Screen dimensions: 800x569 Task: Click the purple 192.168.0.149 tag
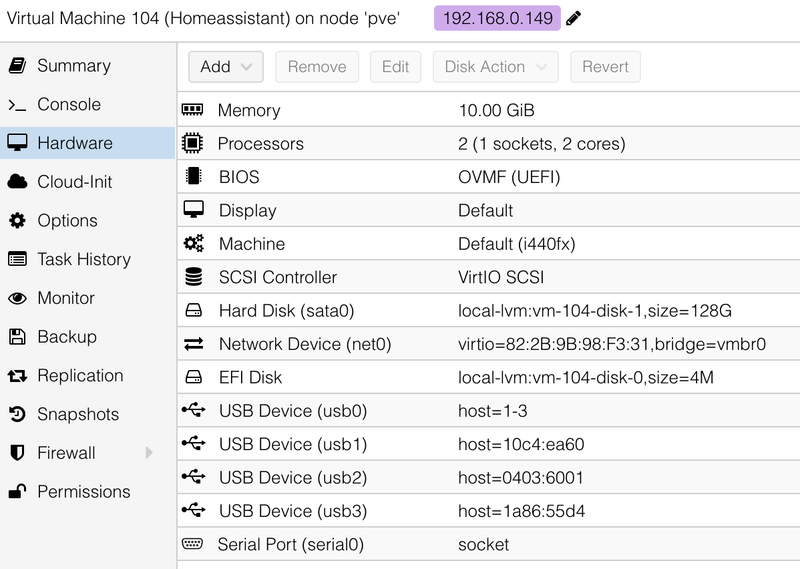tap(497, 18)
